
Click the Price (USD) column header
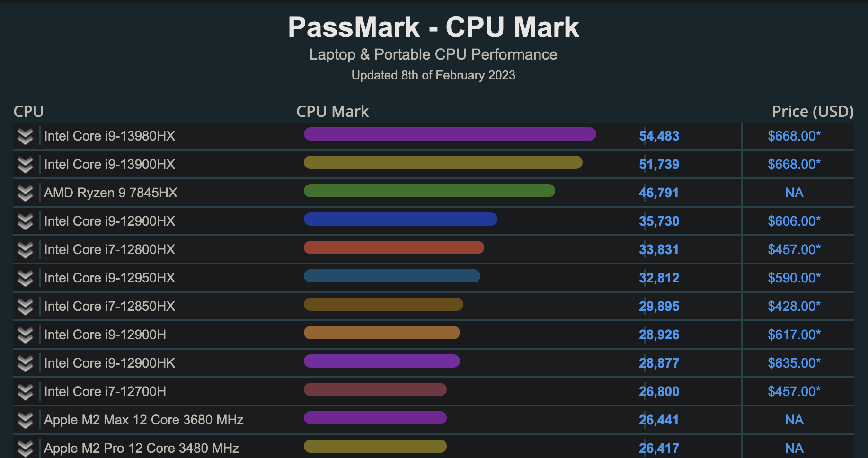[x=813, y=112]
